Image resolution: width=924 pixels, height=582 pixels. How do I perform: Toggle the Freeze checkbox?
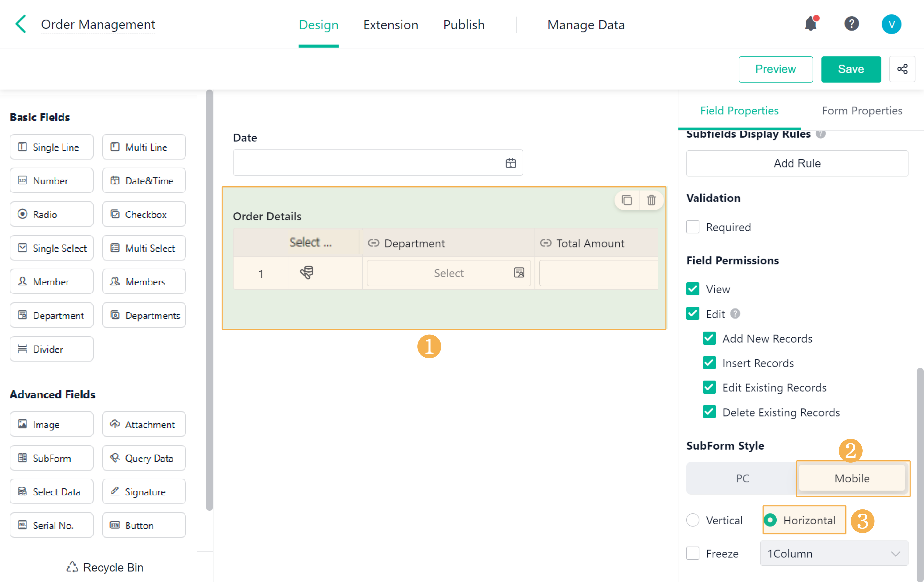pos(693,553)
